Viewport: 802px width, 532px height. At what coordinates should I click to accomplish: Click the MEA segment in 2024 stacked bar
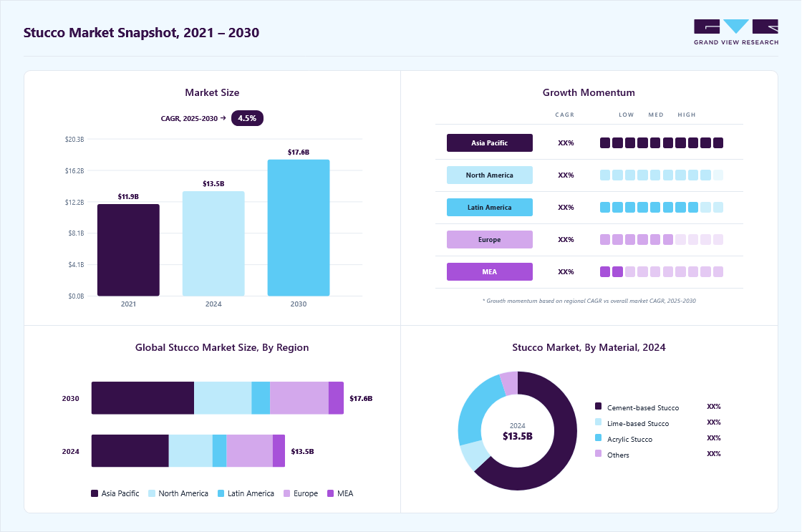279,450
